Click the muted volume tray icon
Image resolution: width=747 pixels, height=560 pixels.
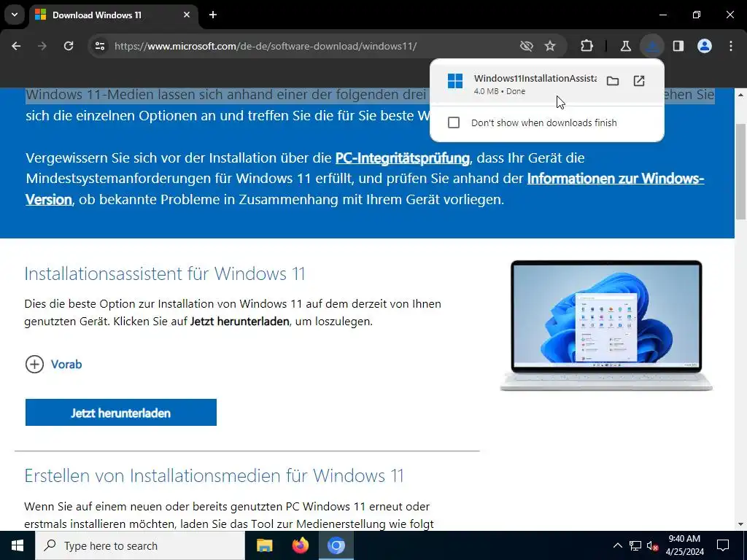[652, 545]
